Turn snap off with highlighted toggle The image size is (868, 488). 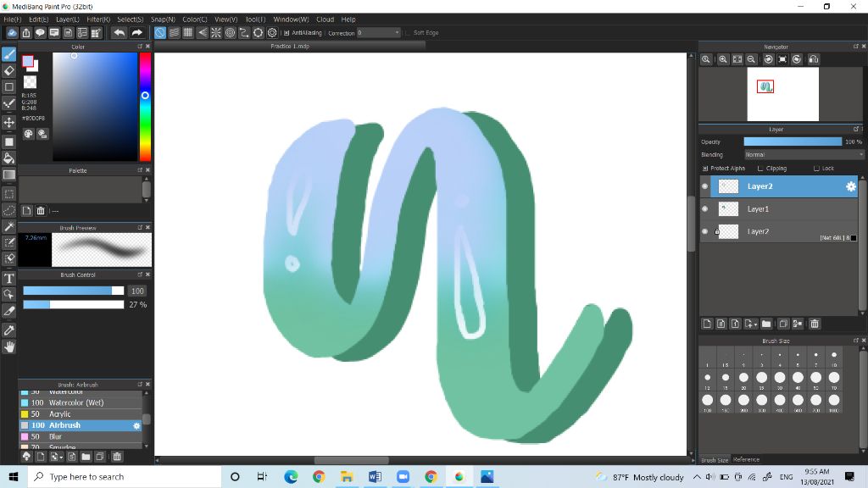coord(159,33)
